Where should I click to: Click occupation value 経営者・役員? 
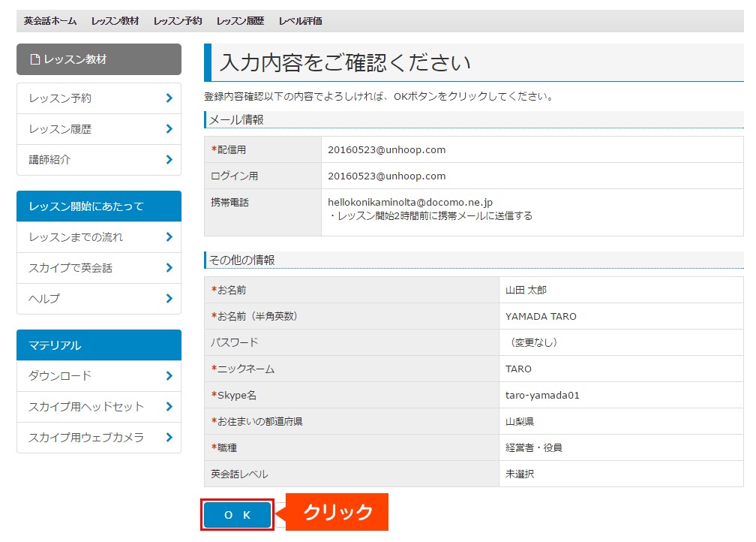tap(534, 448)
